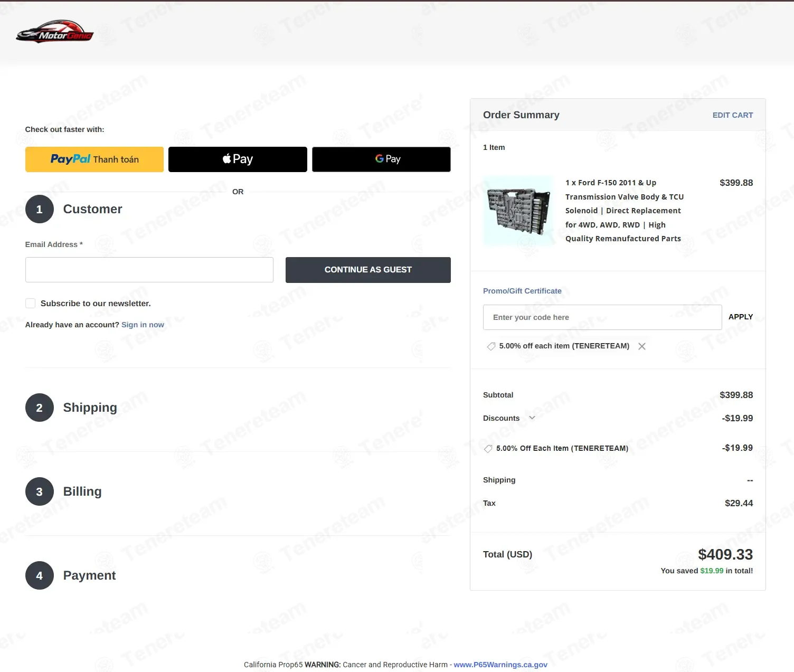This screenshot has height=672, width=794.
Task: Click the Payment step heading
Action: (x=89, y=575)
